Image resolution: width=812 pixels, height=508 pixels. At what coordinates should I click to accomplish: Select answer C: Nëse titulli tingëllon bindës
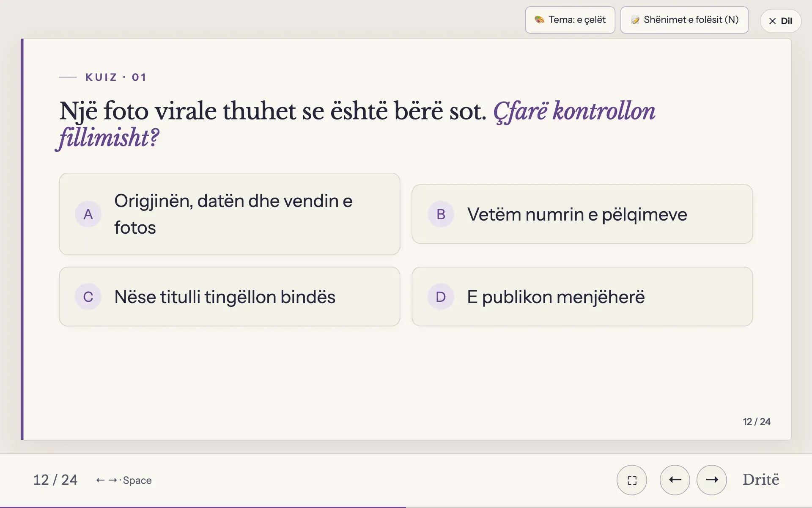point(230,296)
